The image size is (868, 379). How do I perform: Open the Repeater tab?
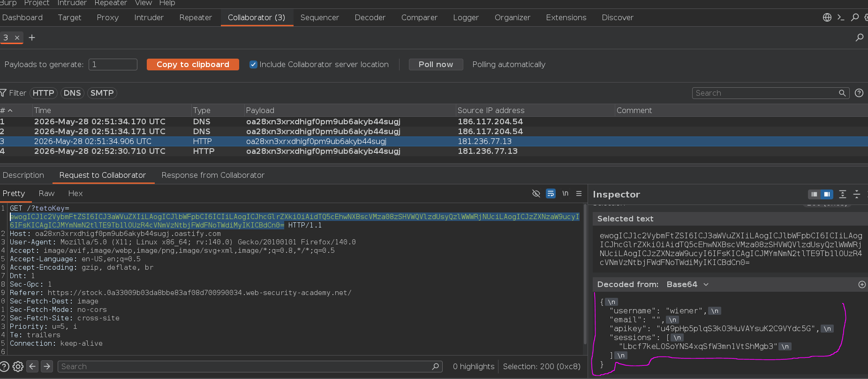tap(196, 17)
